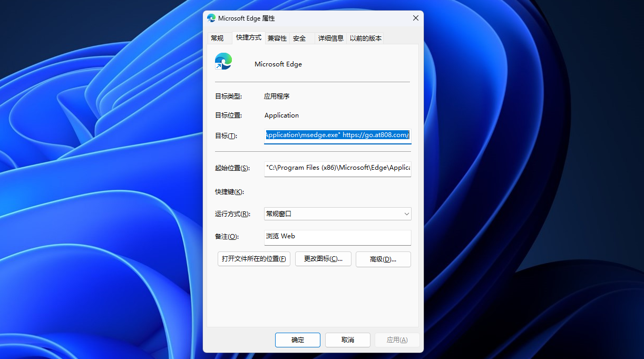This screenshot has height=359, width=644.
Task: View the 详细信息 tab
Action: 330,37
